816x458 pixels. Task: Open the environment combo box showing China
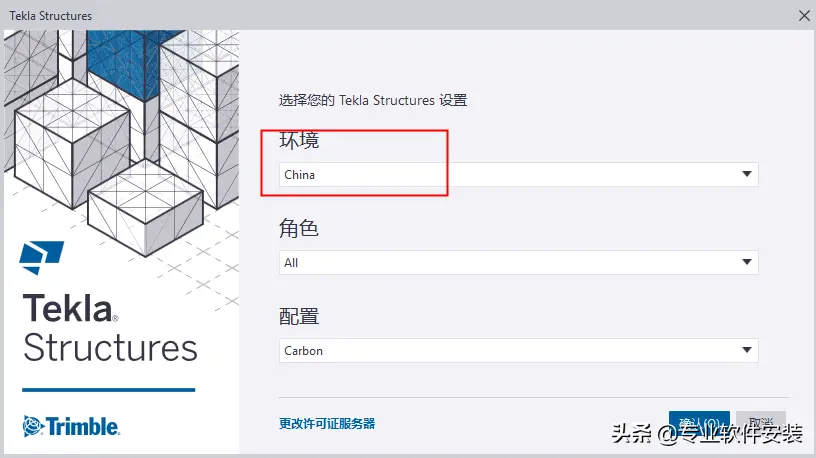click(x=518, y=174)
